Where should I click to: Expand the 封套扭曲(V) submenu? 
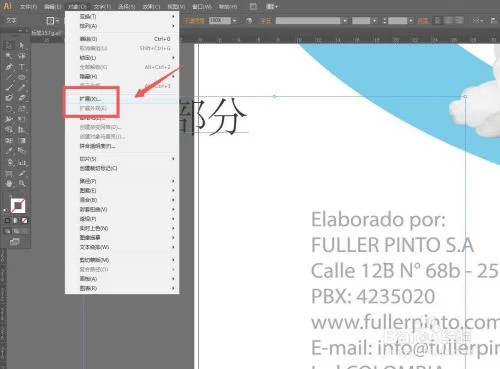[x=122, y=209]
